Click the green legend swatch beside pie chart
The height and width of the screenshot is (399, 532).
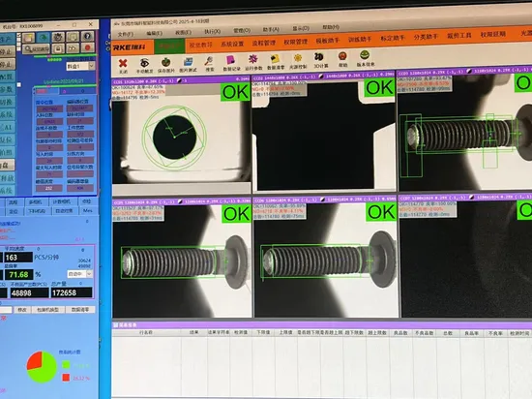[66, 365]
